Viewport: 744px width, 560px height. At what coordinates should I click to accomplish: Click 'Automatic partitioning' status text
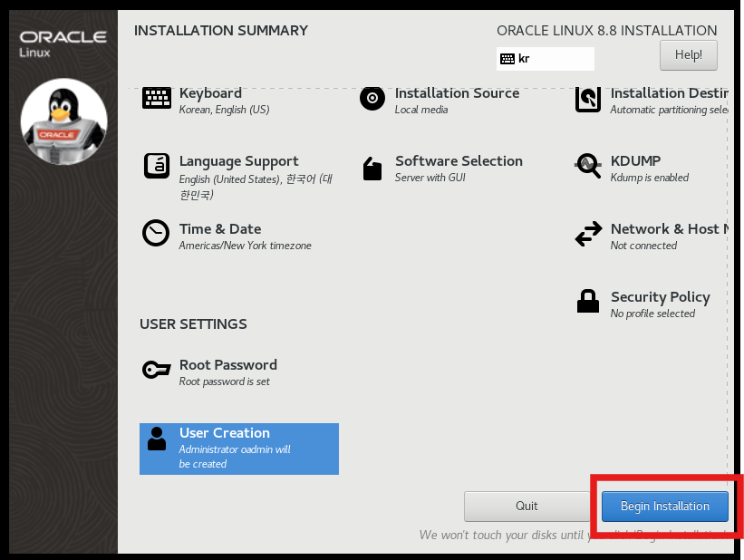point(670,111)
